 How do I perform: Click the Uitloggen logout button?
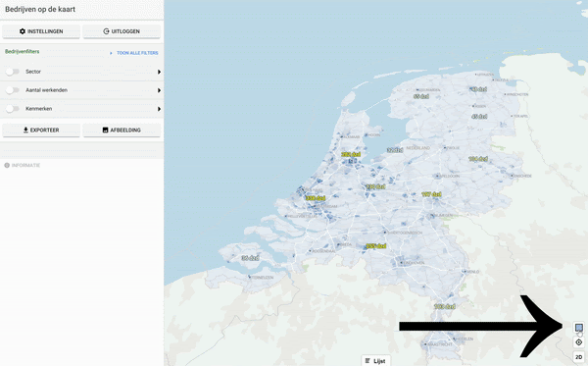tap(122, 31)
